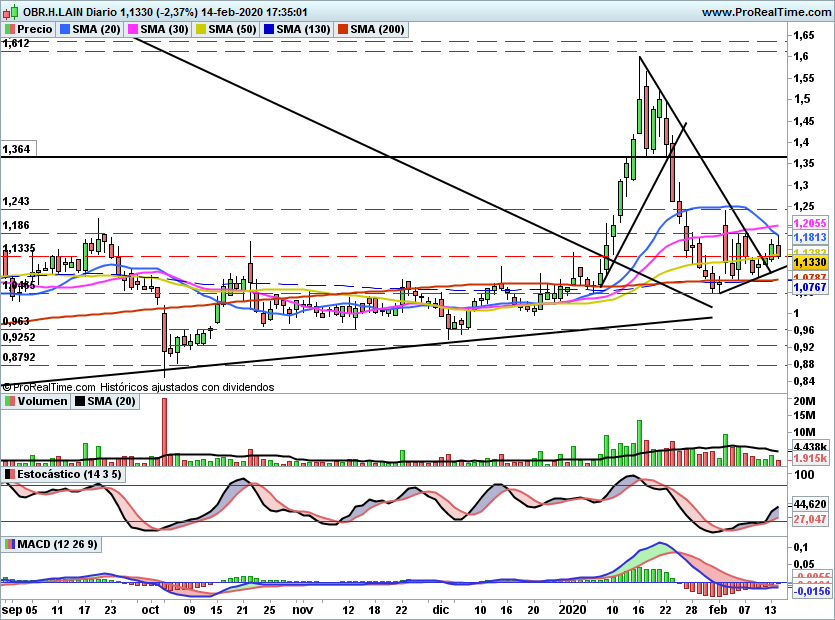Click the magenta swatch of SMA (30)
The image size is (835, 620).
click(133, 29)
